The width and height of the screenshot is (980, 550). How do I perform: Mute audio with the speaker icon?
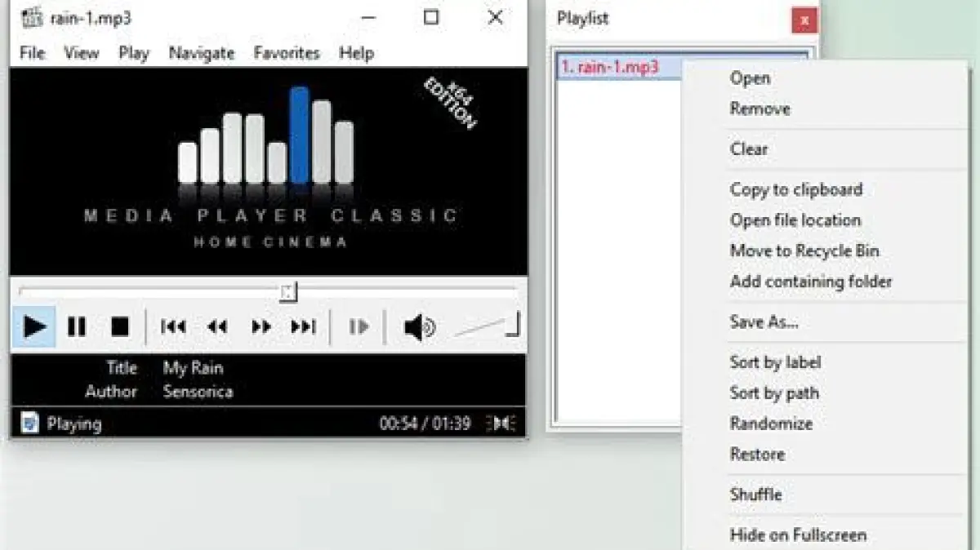tap(419, 327)
